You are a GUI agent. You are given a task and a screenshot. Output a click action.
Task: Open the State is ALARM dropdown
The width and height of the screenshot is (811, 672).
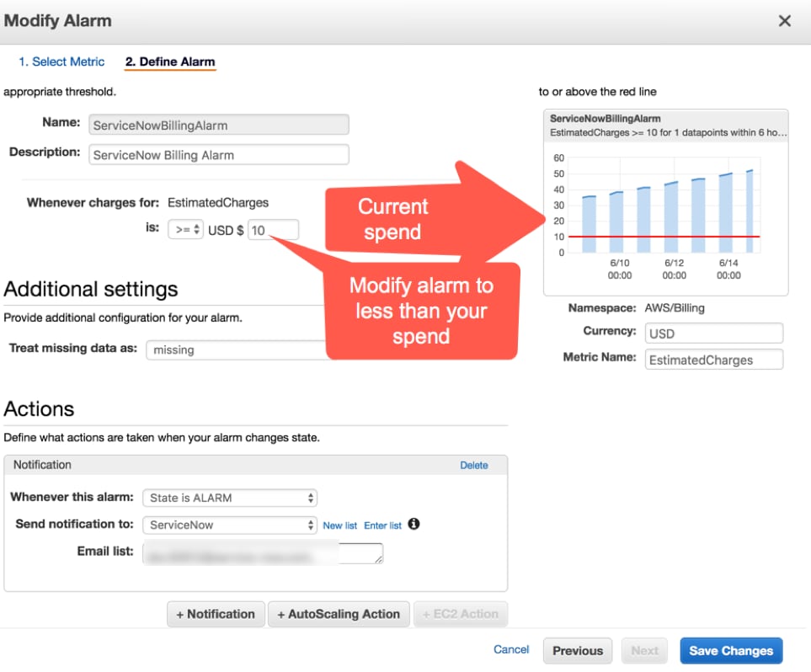(x=229, y=498)
